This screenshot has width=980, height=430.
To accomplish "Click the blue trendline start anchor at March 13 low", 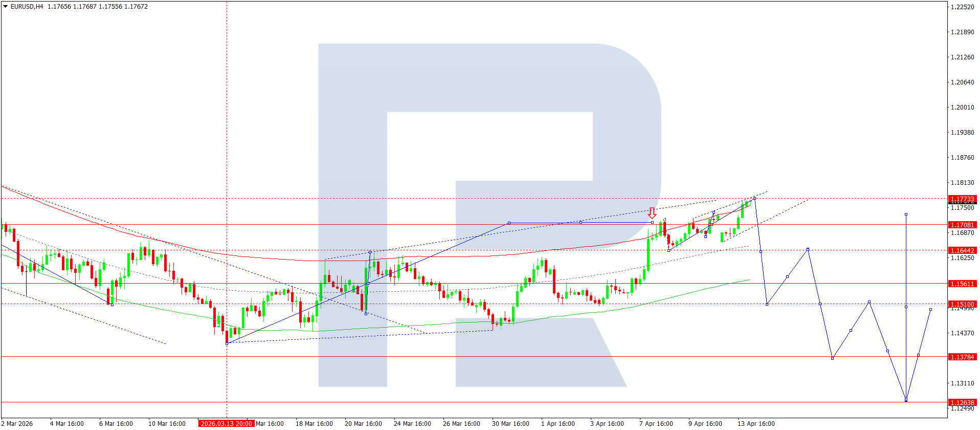I will coord(227,343).
